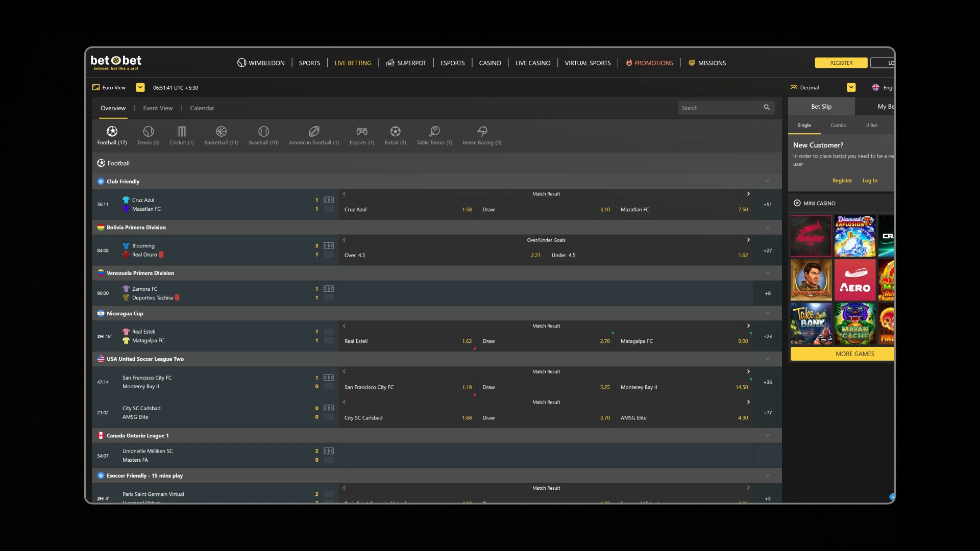The width and height of the screenshot is (980, 551).
Task: Bet on Cruz Azul at 1.58
Action: click(408, 209)
